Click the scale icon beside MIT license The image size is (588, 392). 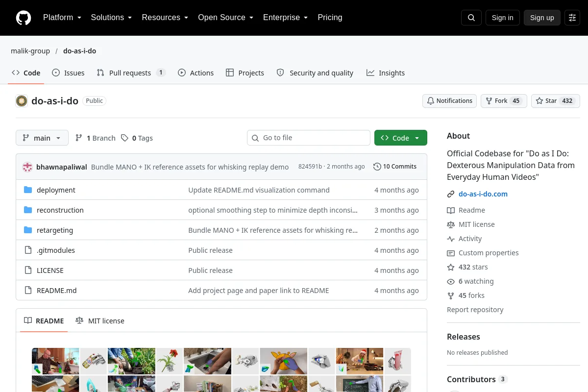[x=451, y=224]
